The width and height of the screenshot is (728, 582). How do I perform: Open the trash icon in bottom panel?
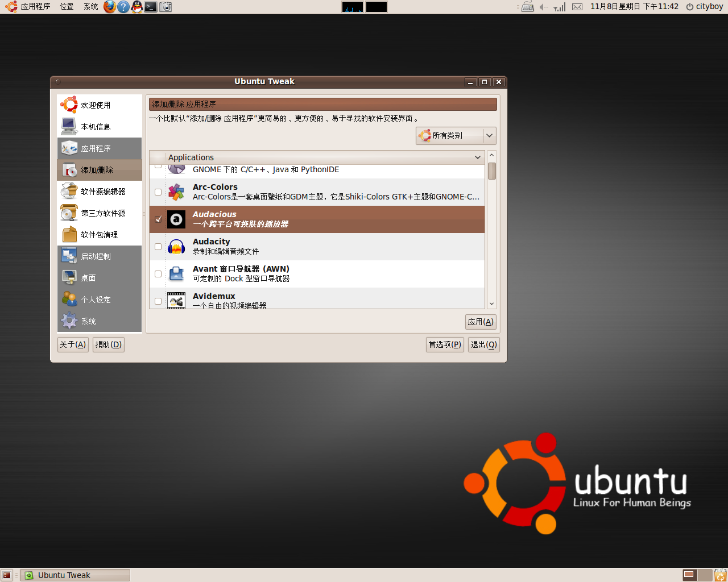[721, 575]
